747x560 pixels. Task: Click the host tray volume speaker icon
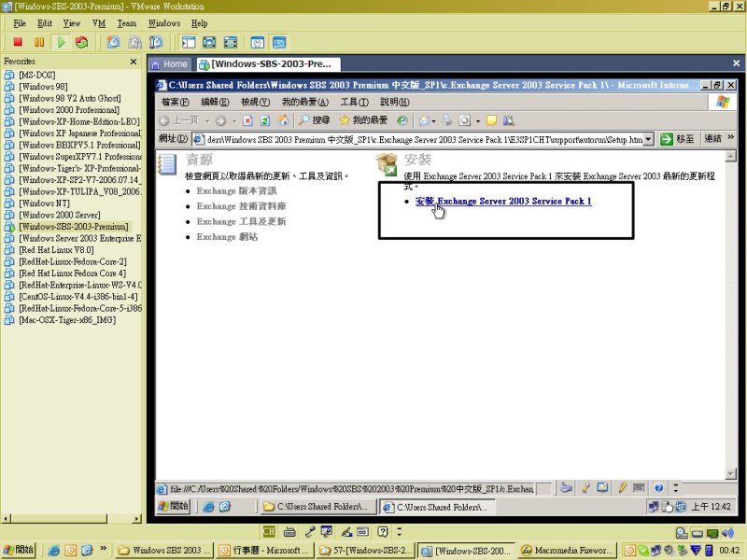[727, 533]
